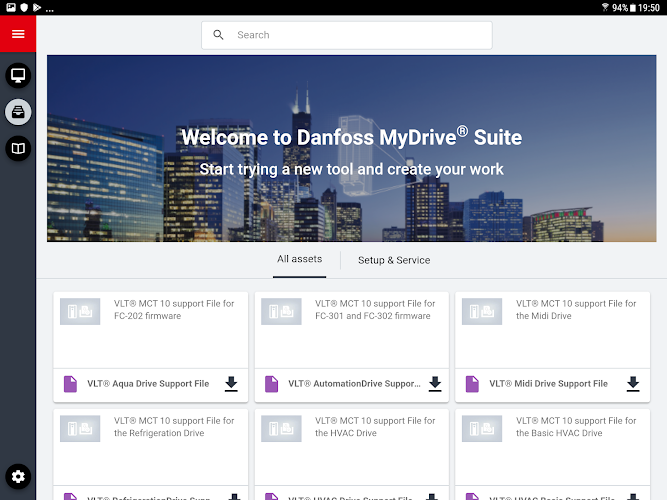Click purple file icon for Aqua Drive
Viewport: 667px width, 500px height.
point(70,384)
